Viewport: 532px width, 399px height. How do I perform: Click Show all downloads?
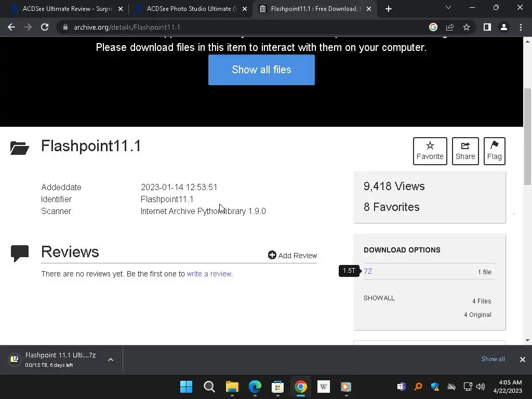[x=493, y=359]
